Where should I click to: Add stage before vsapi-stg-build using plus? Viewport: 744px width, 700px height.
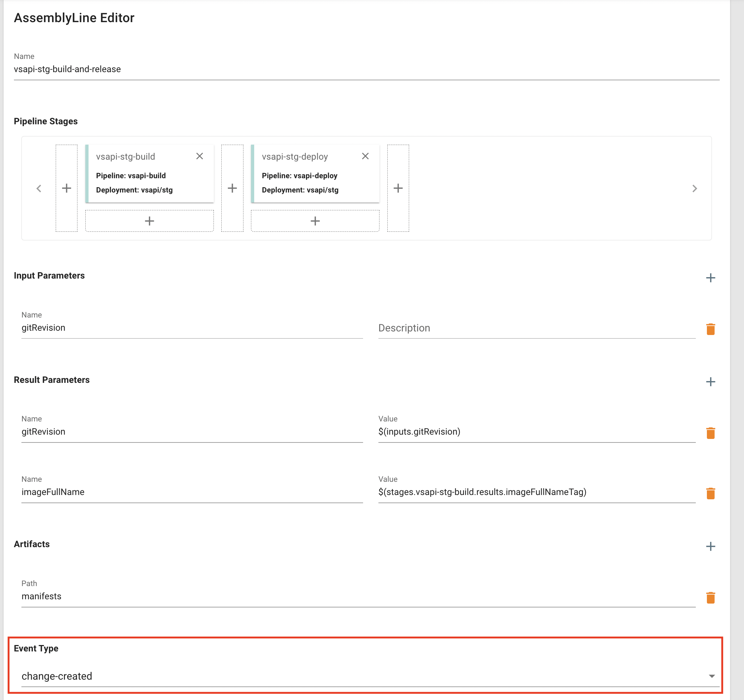tap(67, 188)
